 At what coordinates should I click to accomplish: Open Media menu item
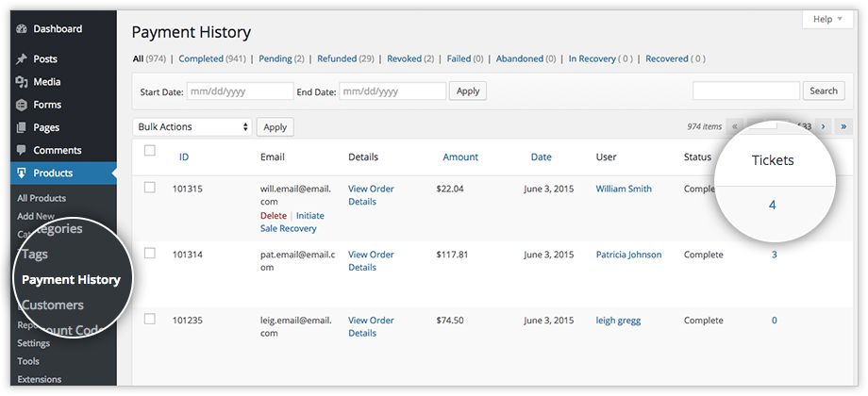[47, 82]
